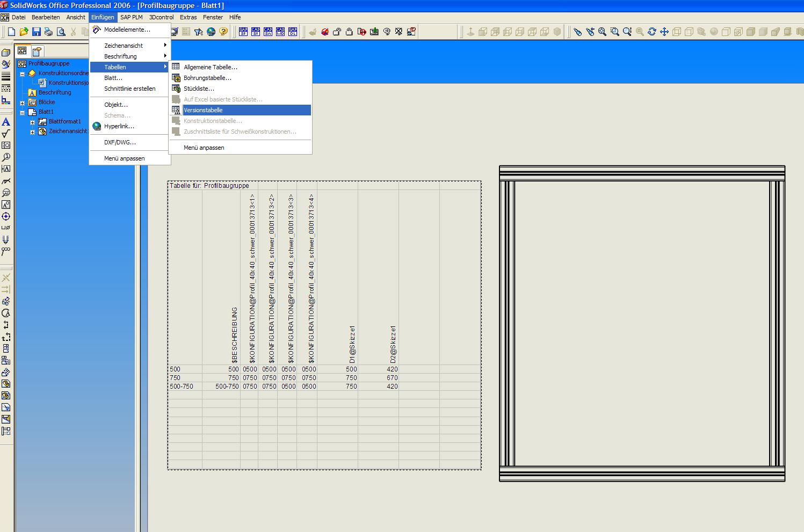Choose DXF/DWG... menu entry

pyautogui.click(x=130, y=142)
